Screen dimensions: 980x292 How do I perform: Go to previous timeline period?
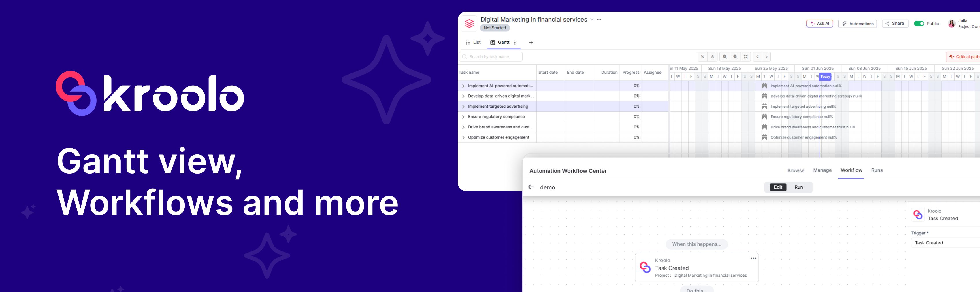point(757,57)
